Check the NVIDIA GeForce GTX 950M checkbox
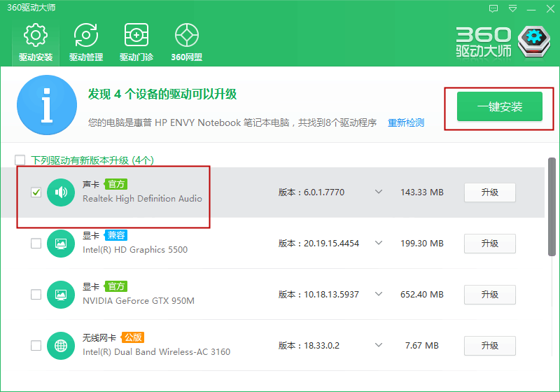Screen dimensions: 560x392 pos(36,295)
